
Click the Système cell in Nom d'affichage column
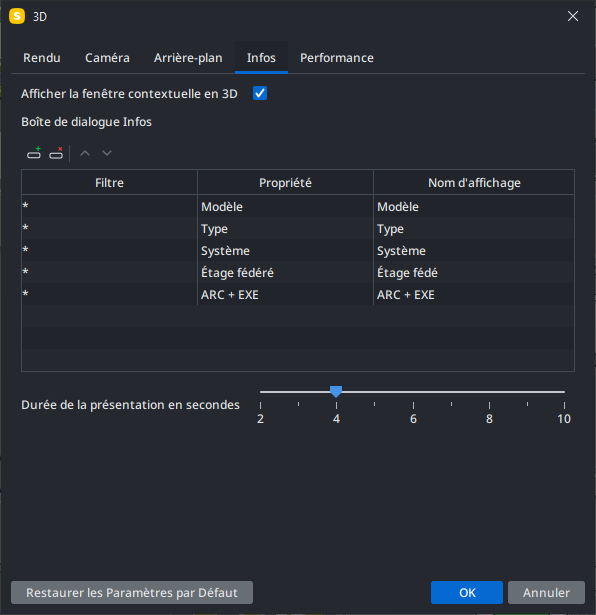tap(474, 250)
